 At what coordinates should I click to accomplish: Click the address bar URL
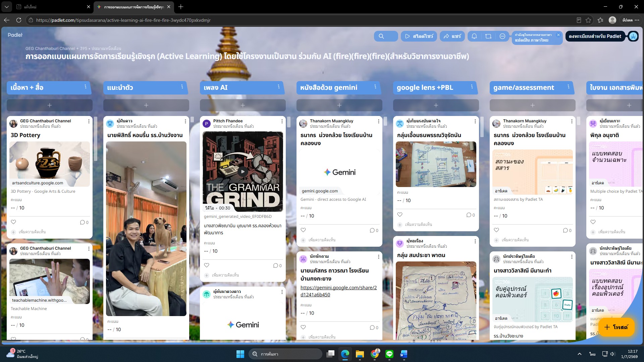click(x=123, y=20)
